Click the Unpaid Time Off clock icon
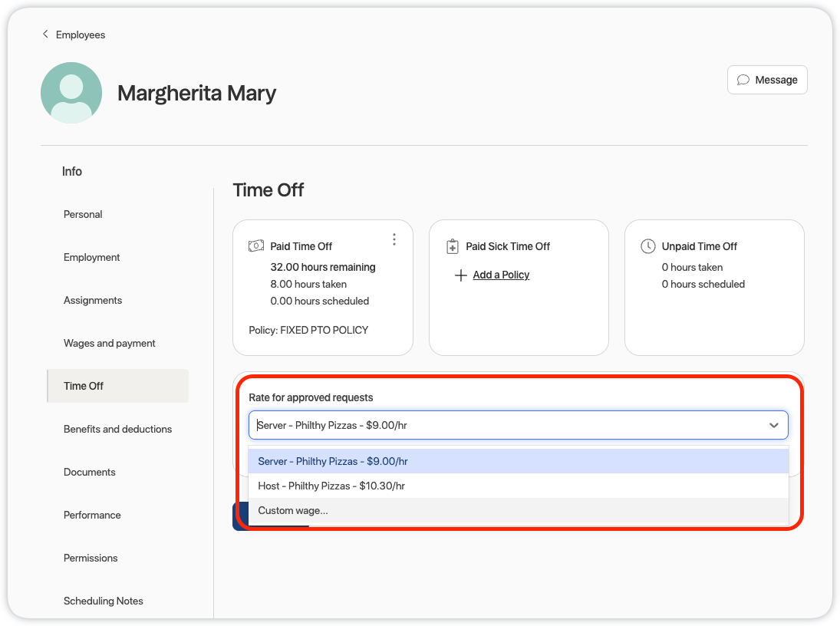The width and height of the screenshot is (840, 626). click(x=648, y=246)
